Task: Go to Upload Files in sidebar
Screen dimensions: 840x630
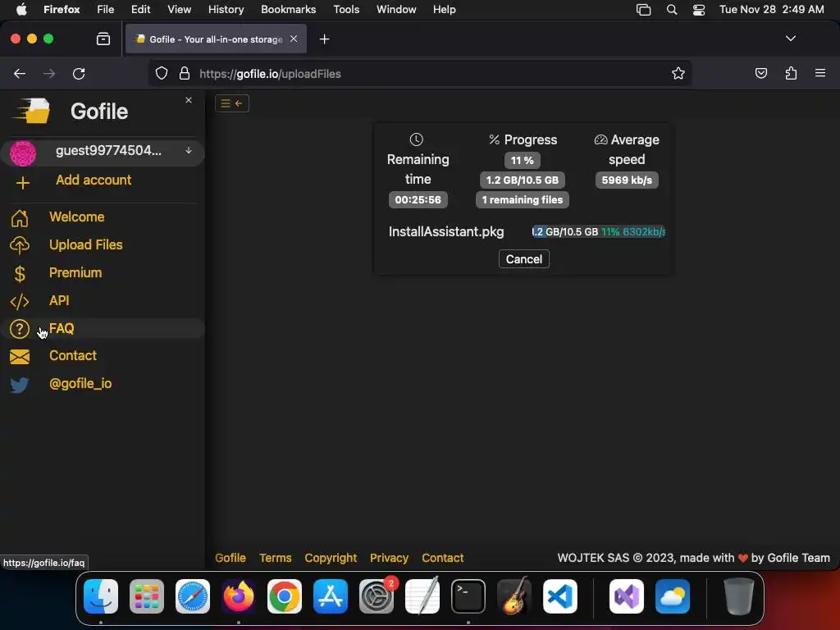Action: click(x=85, y=244)
